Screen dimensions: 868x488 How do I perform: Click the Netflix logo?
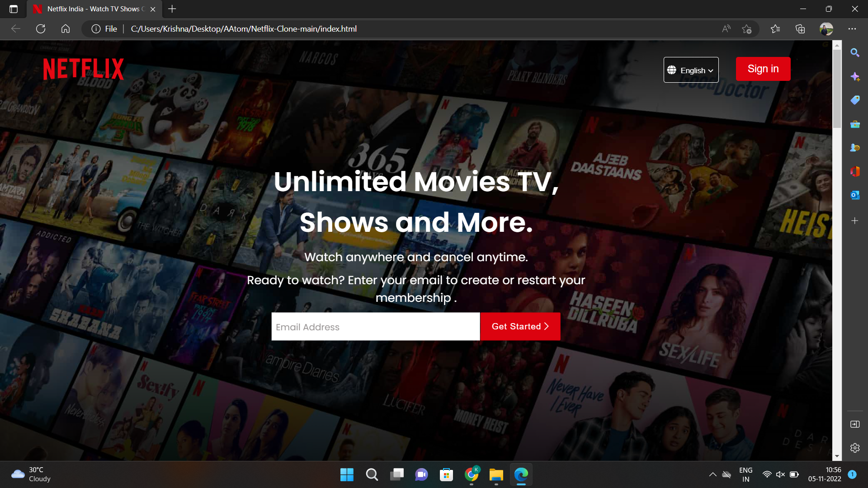coord(83,69)
